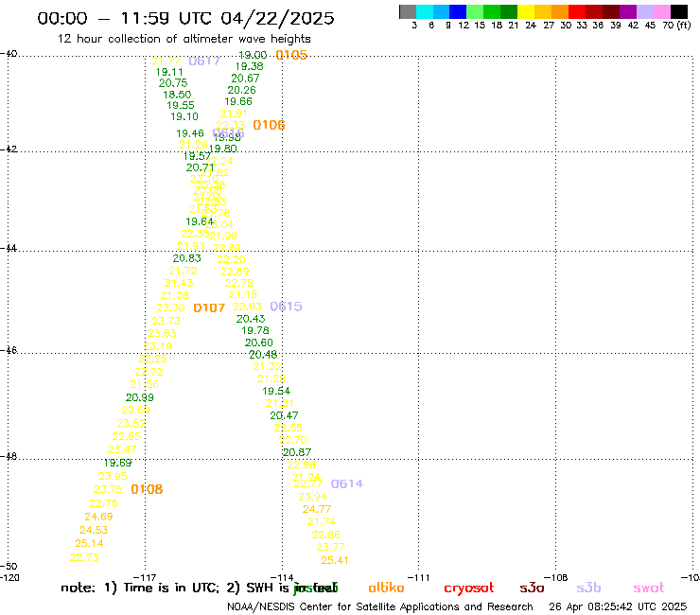Click the 22.63 value beside 0615

click(x=247, y=307)
